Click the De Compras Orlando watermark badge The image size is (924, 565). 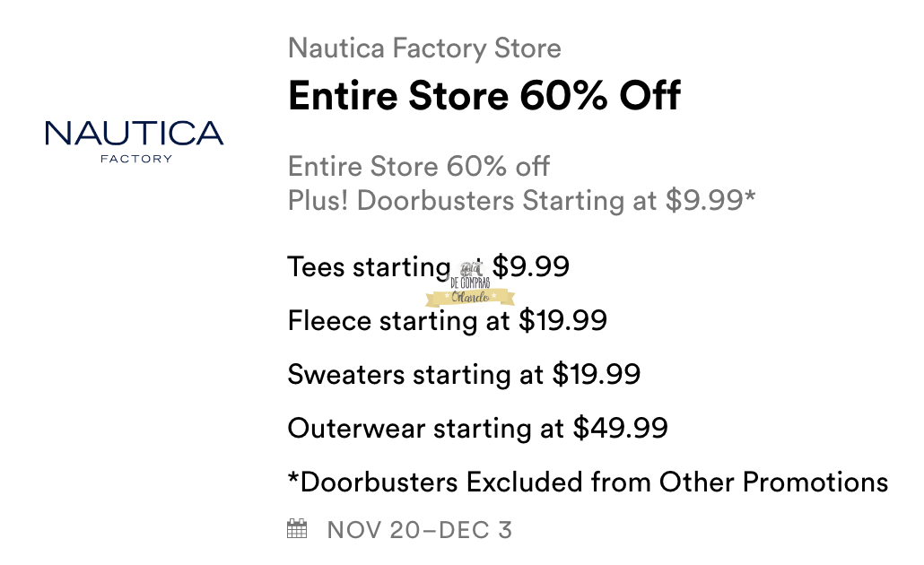click(470, 286)
